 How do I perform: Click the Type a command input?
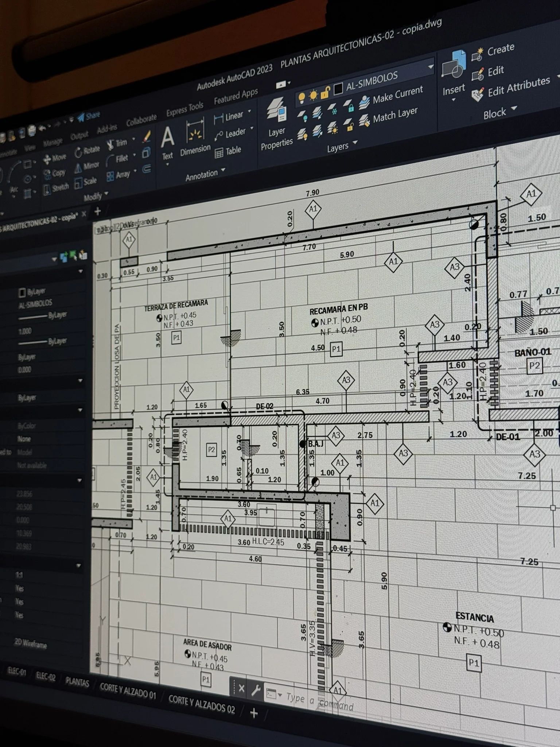click(319, 702)
